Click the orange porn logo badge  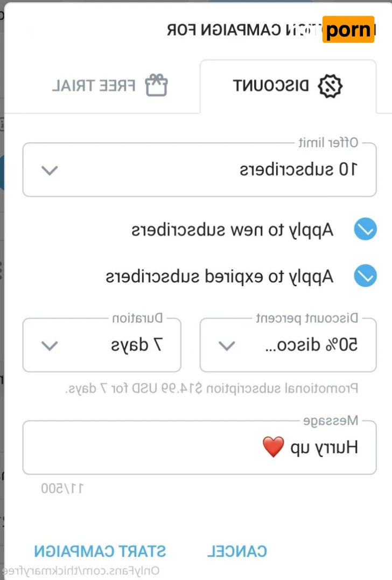pyautogui.click(x=348, y=30)
